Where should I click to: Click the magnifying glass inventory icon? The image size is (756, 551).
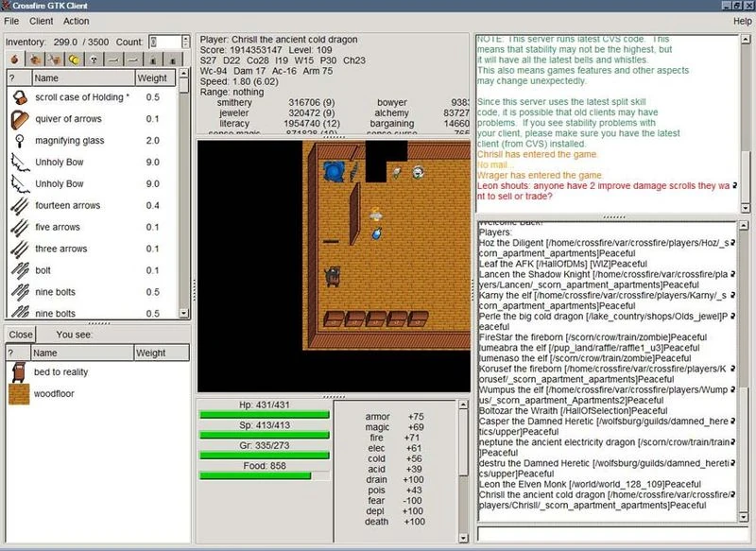[x=19, y=140]
